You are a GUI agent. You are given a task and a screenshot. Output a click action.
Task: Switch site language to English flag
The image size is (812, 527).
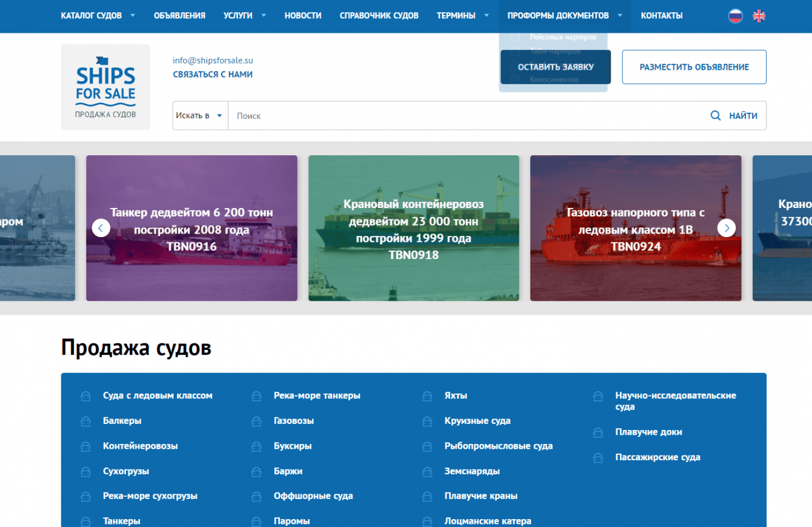(759, 16)
